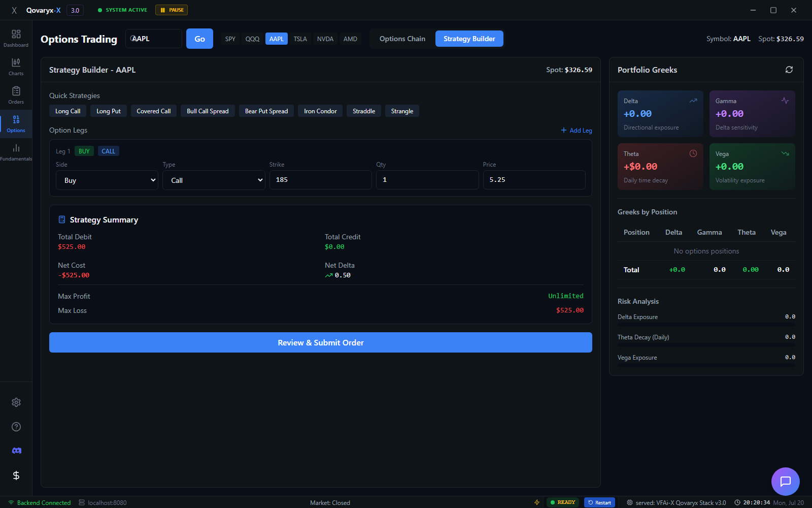812x508 pixels.
Task: Click the Vega Exposure bar in Risk Analysis
Action: point(706,364)
